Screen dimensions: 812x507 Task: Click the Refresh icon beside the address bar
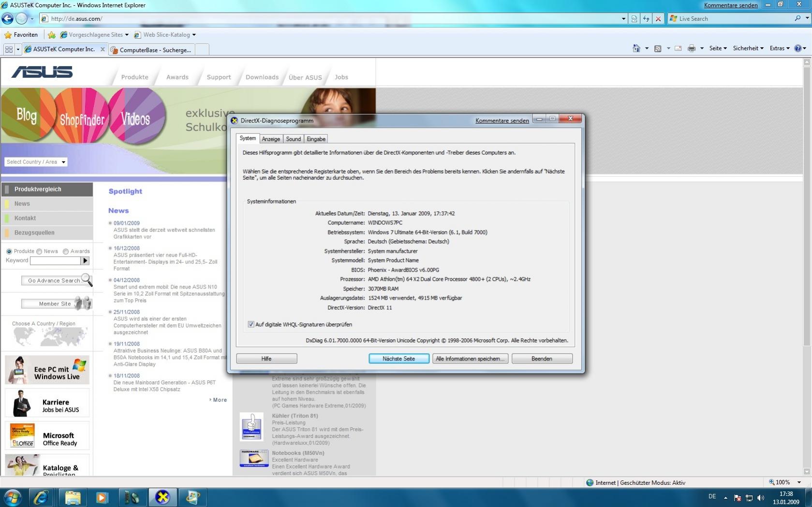click(646, 19)
